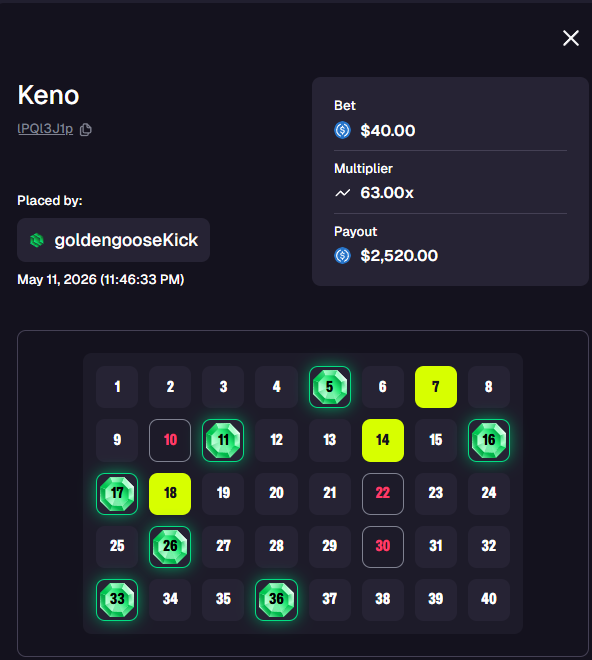Click the currency coin icon next to Payout
The height and width of the screenshot is (660, 592).
click(342, 255)
